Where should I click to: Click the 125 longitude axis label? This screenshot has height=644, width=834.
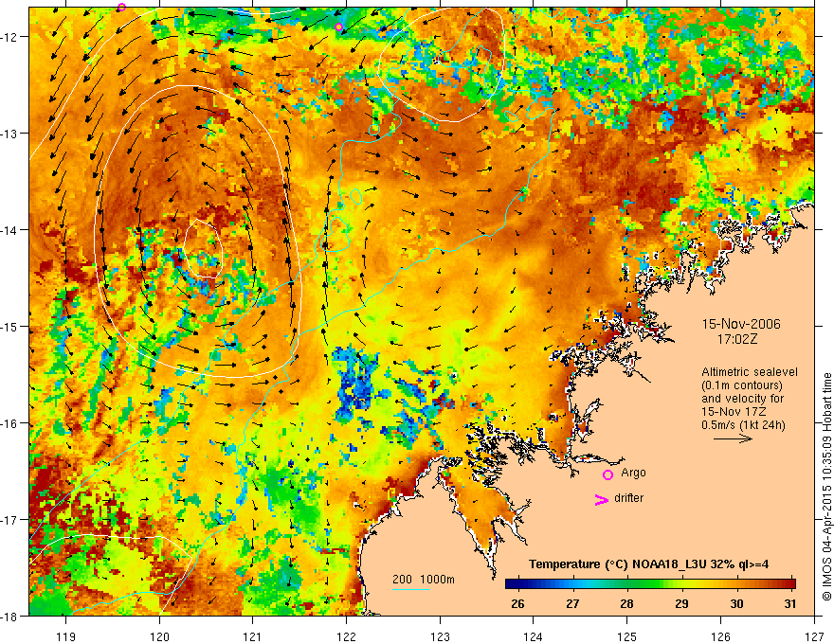[x=627, y=636]
